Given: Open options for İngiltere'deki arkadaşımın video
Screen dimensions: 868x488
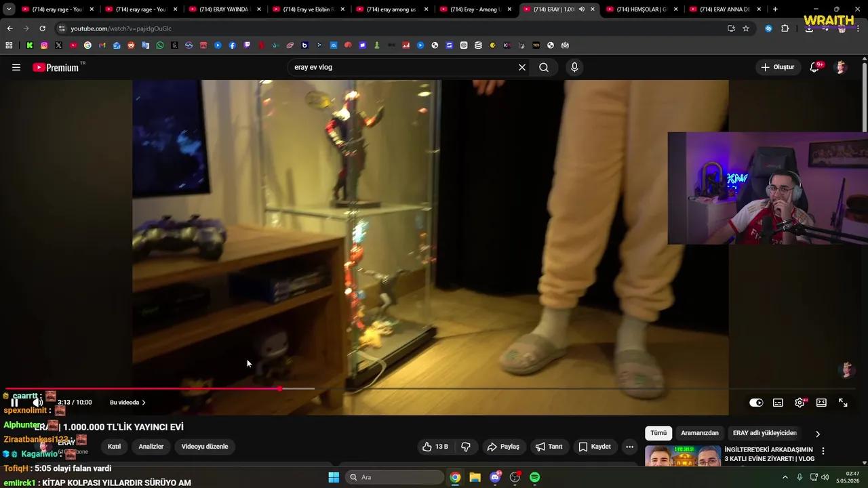Looking at the screenshot, I should [x=823, y=451].
